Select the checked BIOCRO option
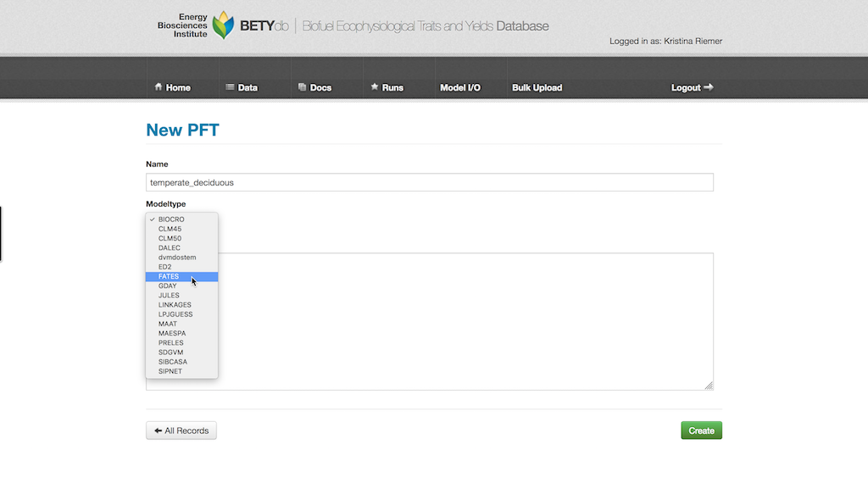Screen dimensions: 868x483 (x=170, y=219)
